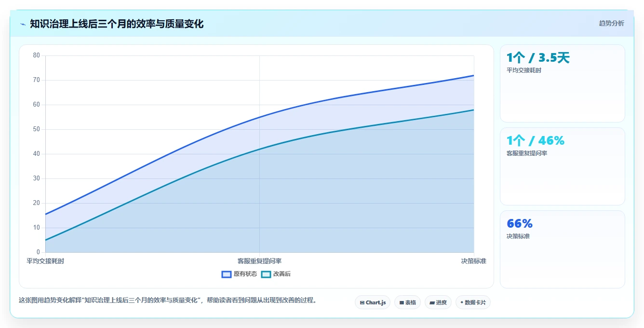644x328 pixels.
Task: Click the 表格 tag chip
Action: coord(407,302)
